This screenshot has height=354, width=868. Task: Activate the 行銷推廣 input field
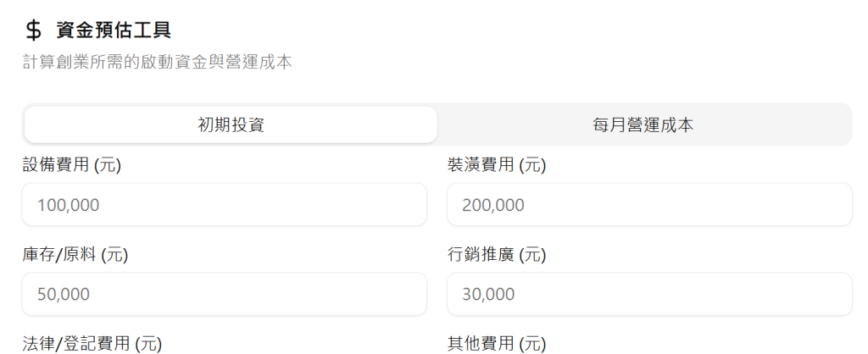pyautogui.click(x=648, y=294)
